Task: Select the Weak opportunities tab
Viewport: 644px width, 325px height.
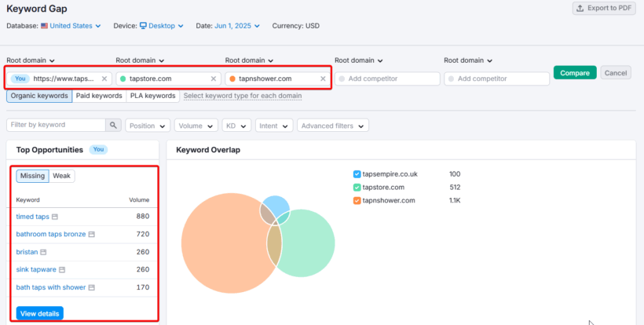Action: click(62, 176)
